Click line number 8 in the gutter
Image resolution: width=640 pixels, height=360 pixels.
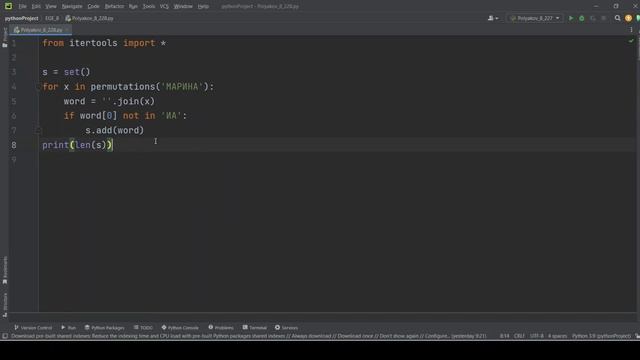14,145
